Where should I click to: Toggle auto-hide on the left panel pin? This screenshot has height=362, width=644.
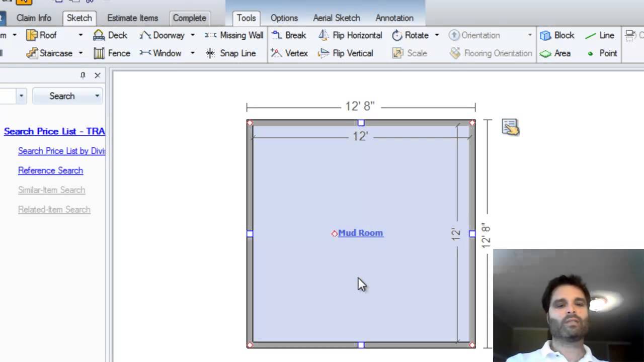pos(83,75)
